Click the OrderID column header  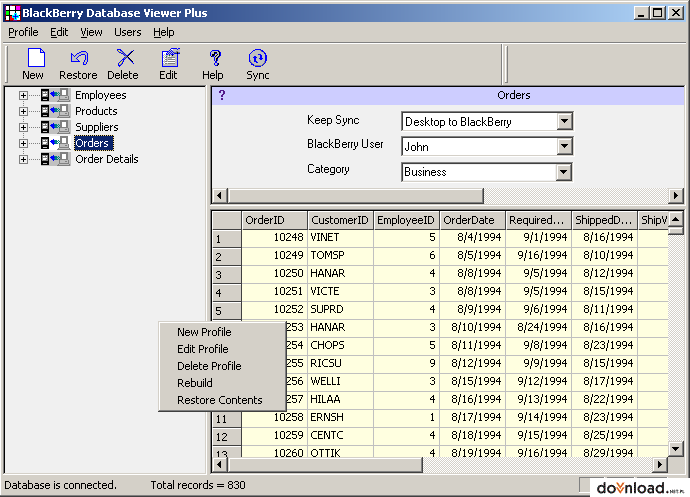[x=274, y=220]
